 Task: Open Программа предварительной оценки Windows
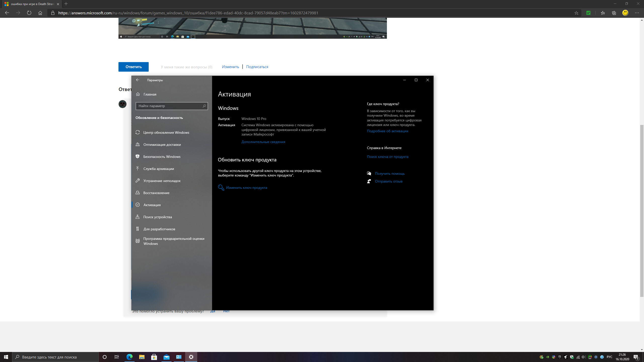click(x=172, y=241)
